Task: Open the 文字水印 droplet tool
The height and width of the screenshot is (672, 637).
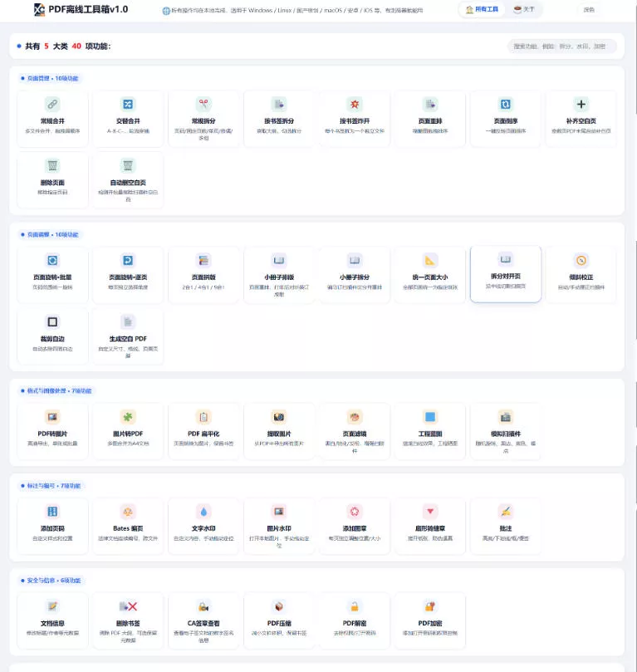Action: [203, 527]
